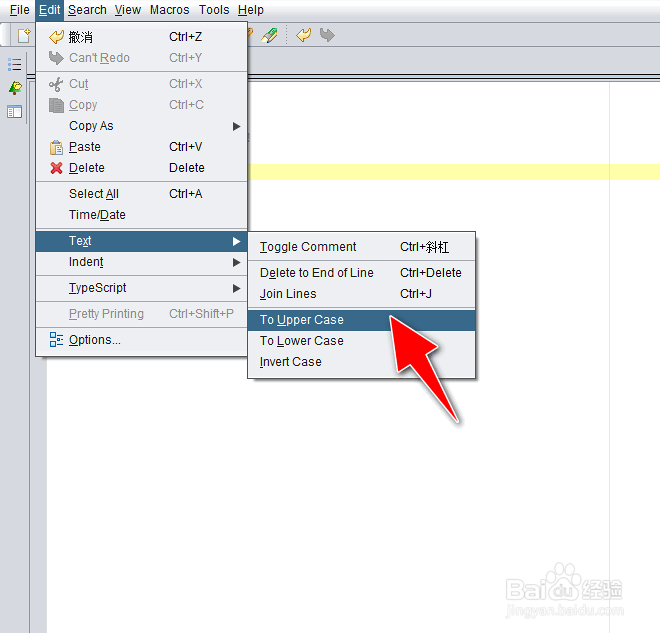Choose Select All
The height and width of the screenshot is (633, 660).
coord(141,194)
